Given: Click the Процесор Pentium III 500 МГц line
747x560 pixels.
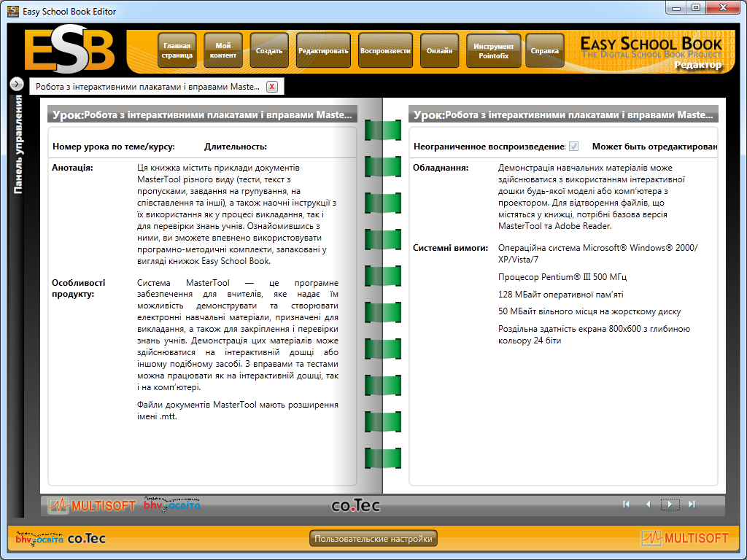Looking at the screenshot, I should pos(562,276).
